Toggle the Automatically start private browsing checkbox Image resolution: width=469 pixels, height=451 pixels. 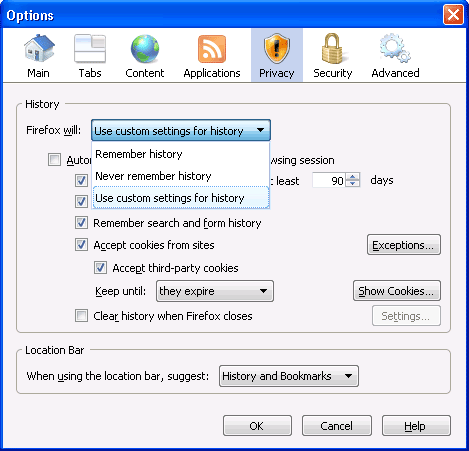54,160
